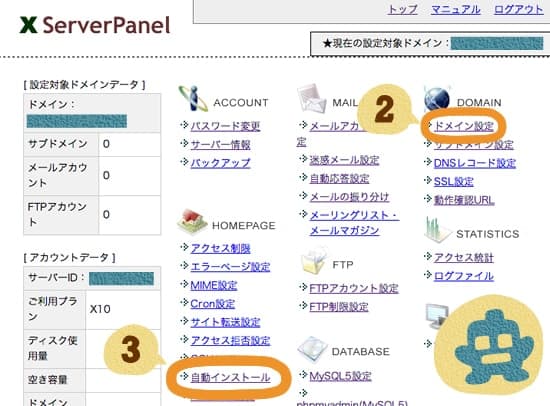Click the DOMAIN globe icon
550x406 pixels.
point(437,99)
